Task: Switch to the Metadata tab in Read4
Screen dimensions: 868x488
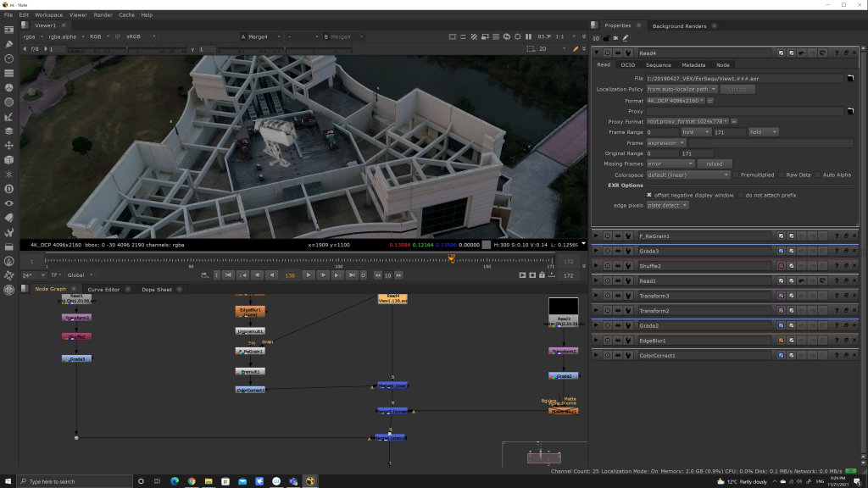Action: (x=693, y=64)
